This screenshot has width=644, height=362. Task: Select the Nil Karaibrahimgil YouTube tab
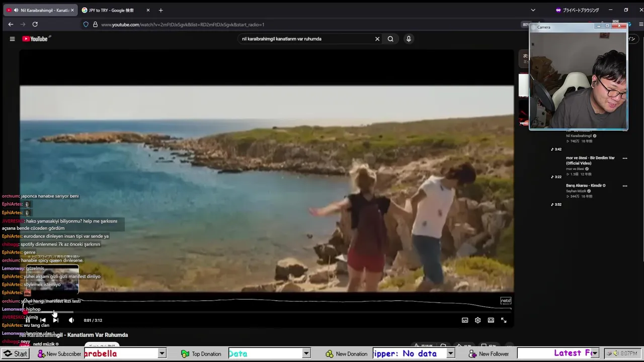(40, 10)
